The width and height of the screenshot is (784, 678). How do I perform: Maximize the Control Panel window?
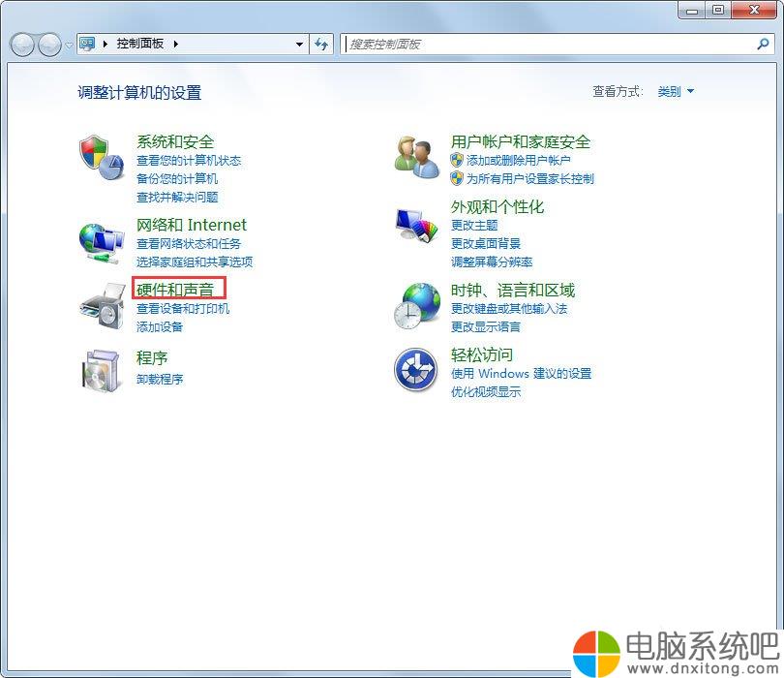[718, 10]
